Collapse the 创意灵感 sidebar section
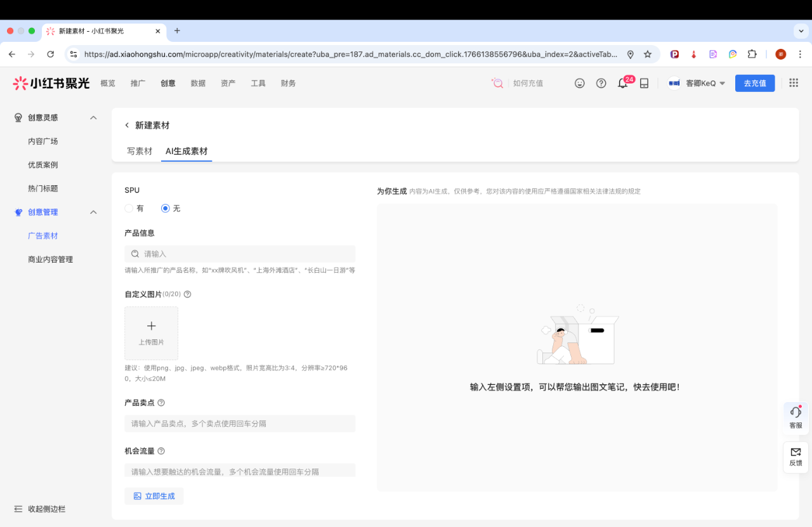This screenshot has width=812, height=527. pyautogui.click(x=93, y=118)
